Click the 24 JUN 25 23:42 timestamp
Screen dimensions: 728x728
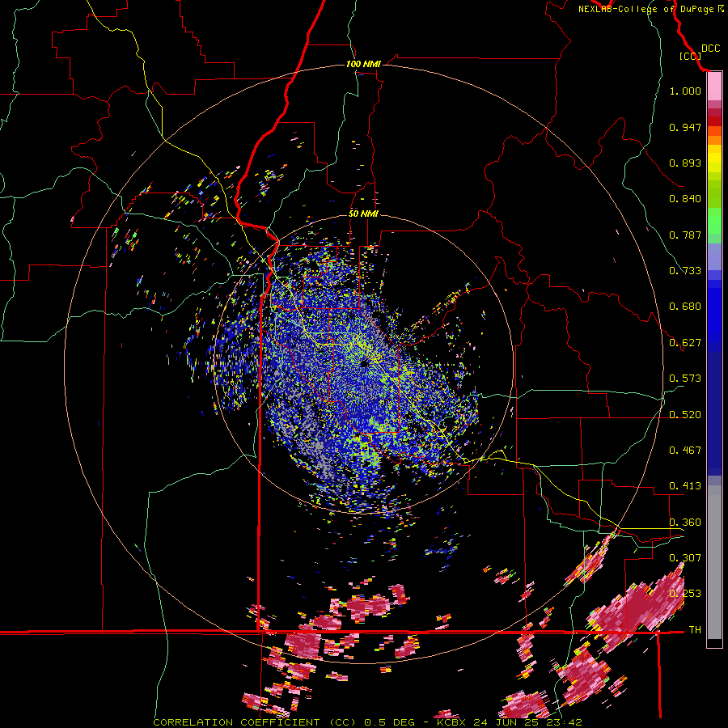tap(527, 722)
